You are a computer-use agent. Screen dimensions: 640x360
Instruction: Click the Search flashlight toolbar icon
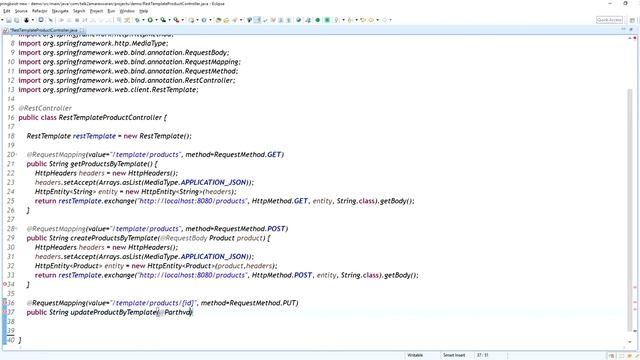click(235, 20)
